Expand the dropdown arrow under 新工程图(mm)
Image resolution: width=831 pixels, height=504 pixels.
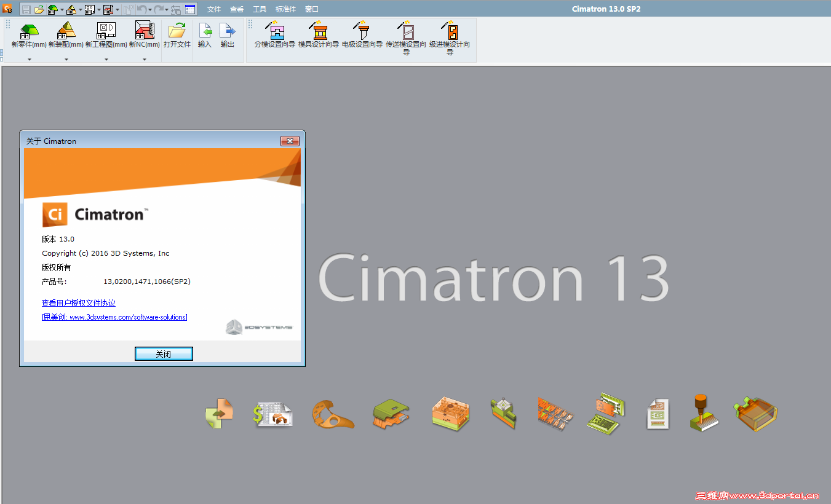106,60
